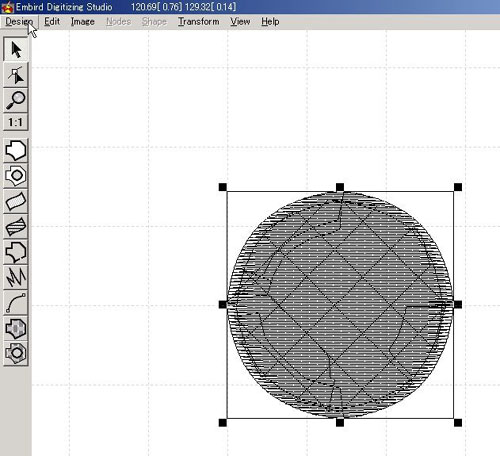Select the bottom gear-shaped opening tool

click(16, 353)
